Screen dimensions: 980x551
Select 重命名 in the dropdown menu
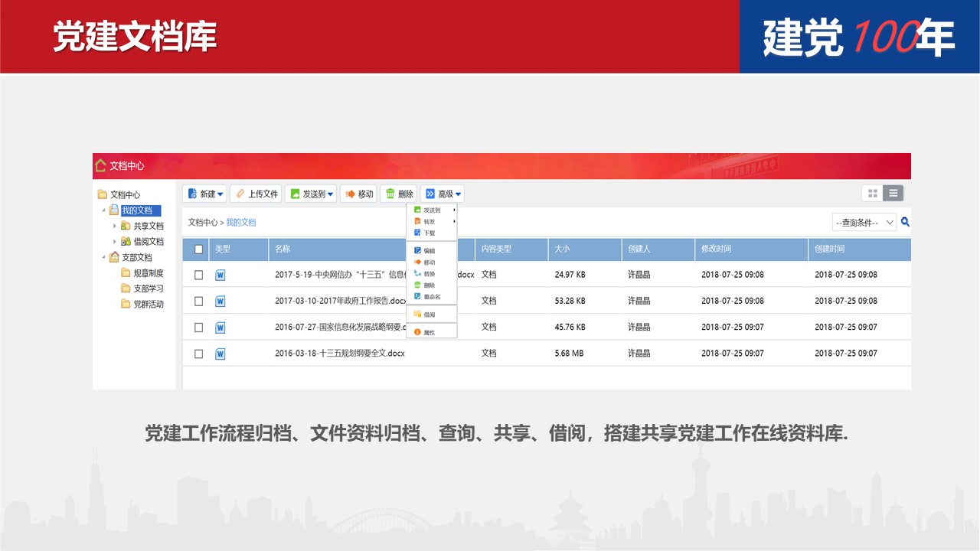click(431, 297)
